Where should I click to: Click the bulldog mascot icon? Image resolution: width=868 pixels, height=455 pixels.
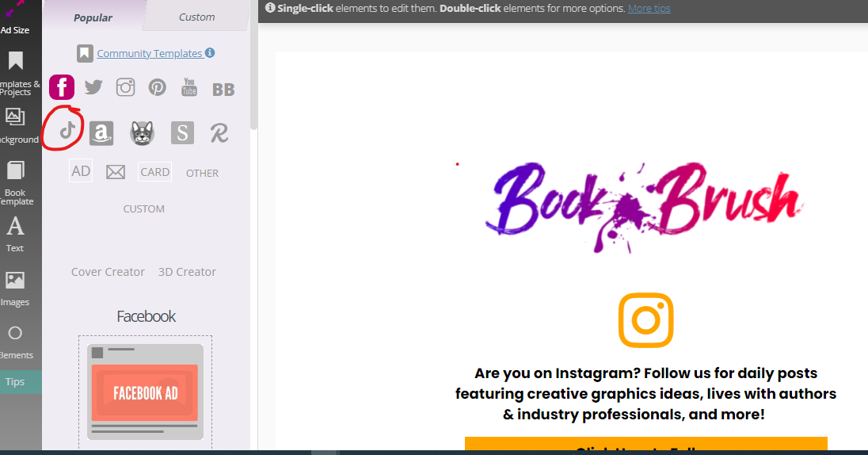(x=142, y=133)
